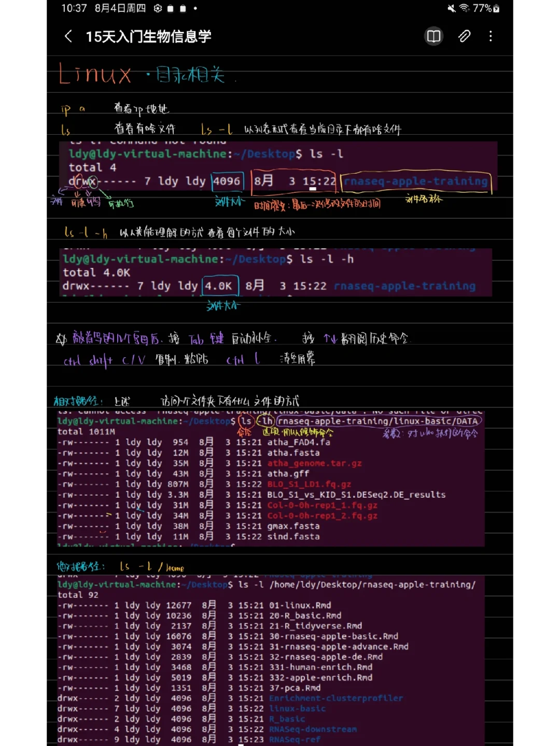Viewport: 560px width, 746px height.
Task: Open attachments via the paperclip icon
Action: point(464,36)
